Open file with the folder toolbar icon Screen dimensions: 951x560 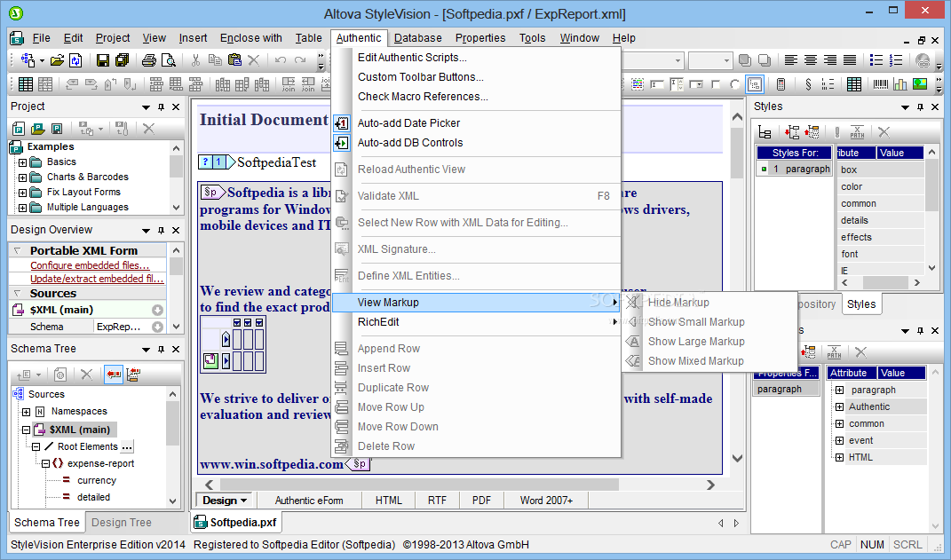click(x=57, y=60)
